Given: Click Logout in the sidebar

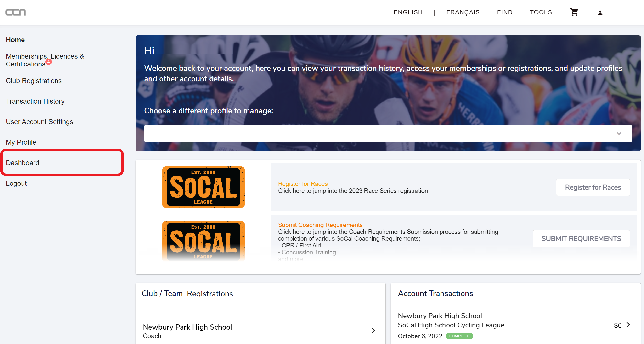Looking at the screenshot, I should coord(16,183).
